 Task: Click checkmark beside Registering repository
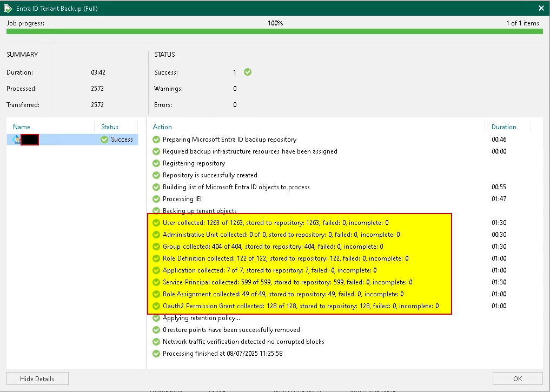[x=156, y=163]
